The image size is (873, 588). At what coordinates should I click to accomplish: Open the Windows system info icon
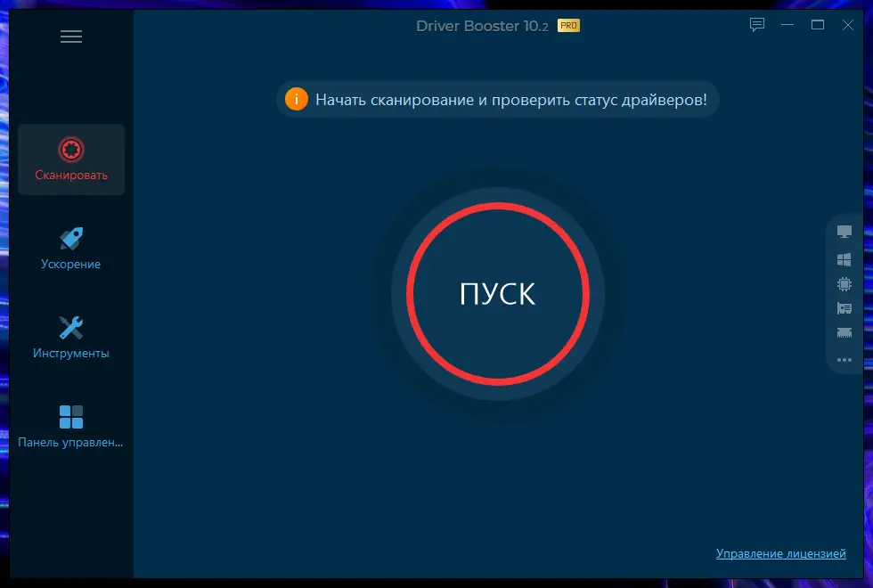tap(844, 259)
